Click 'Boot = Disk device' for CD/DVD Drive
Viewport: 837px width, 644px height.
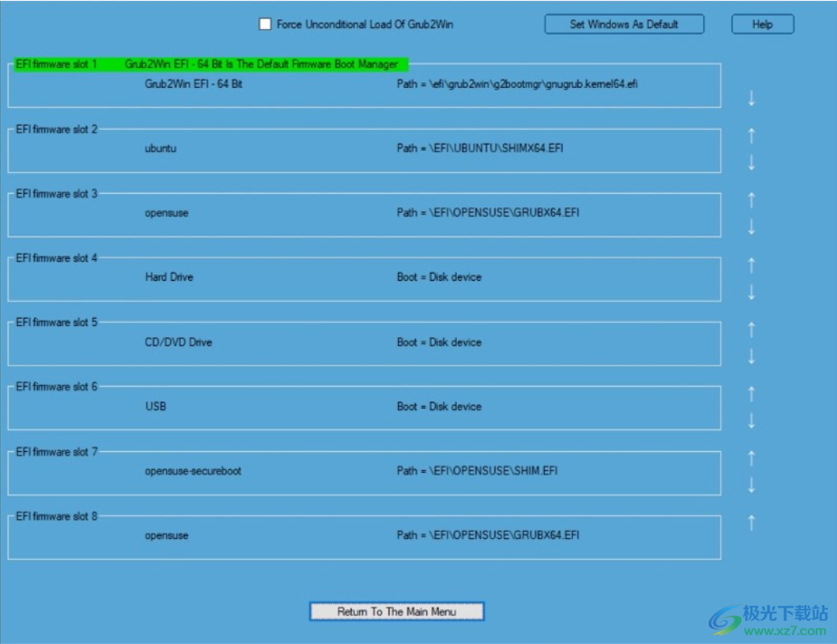click(439, 342)
